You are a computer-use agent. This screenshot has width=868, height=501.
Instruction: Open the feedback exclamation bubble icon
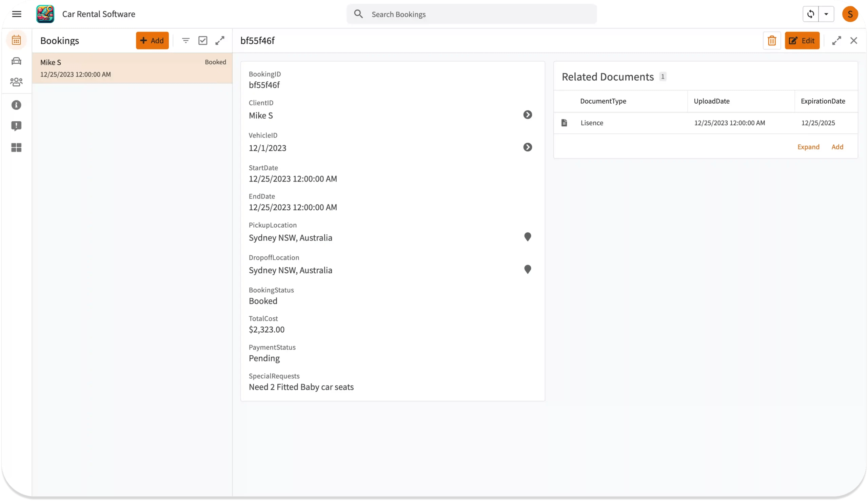coord(16,126)
